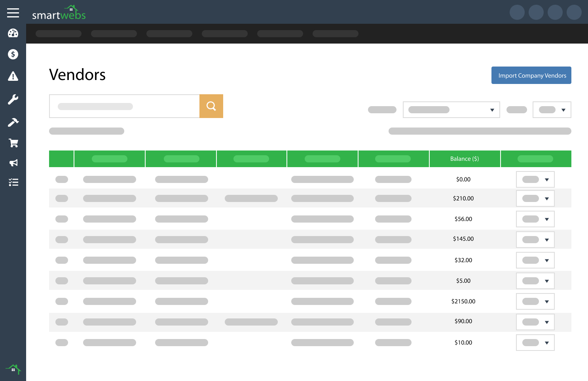The image size is (588, 381).
Task: Open the hamburger menu in the sidebar
Action: [13, 13]
